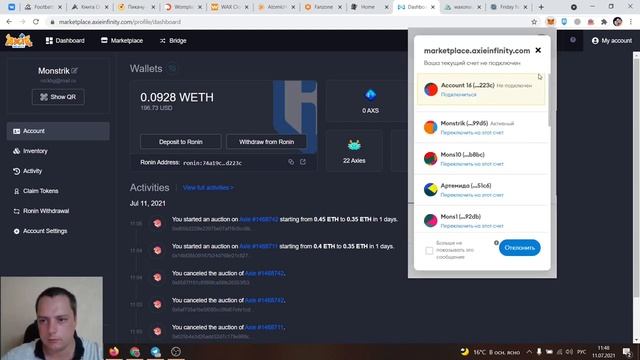
Task: Open the Axie link in first auction activity
Action: pos(259,219)
